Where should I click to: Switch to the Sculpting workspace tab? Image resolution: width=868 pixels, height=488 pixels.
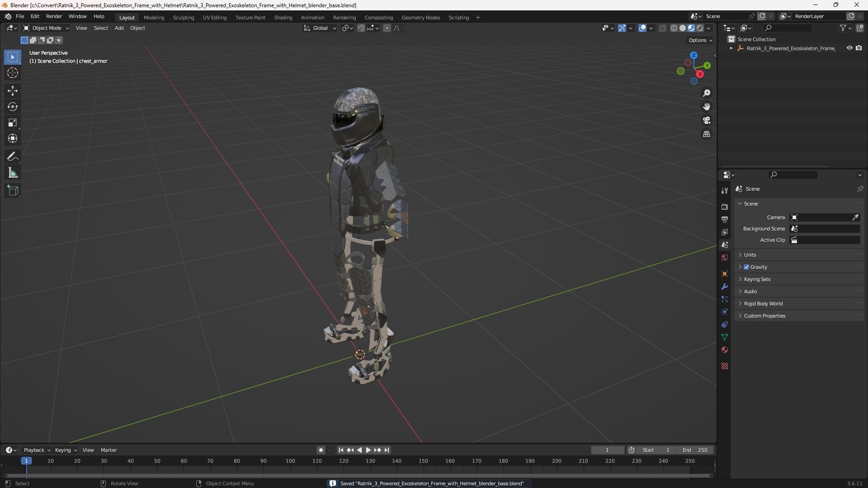(x=183, y=17)
